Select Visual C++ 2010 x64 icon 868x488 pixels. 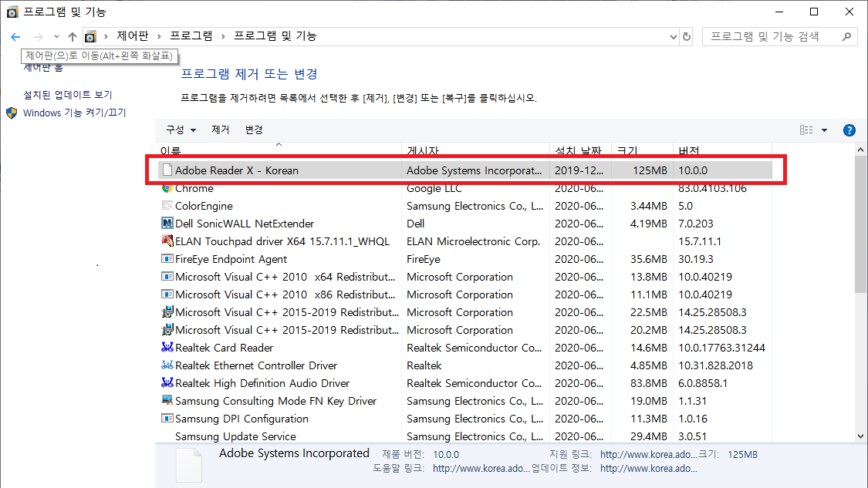(x=167, y=276)
